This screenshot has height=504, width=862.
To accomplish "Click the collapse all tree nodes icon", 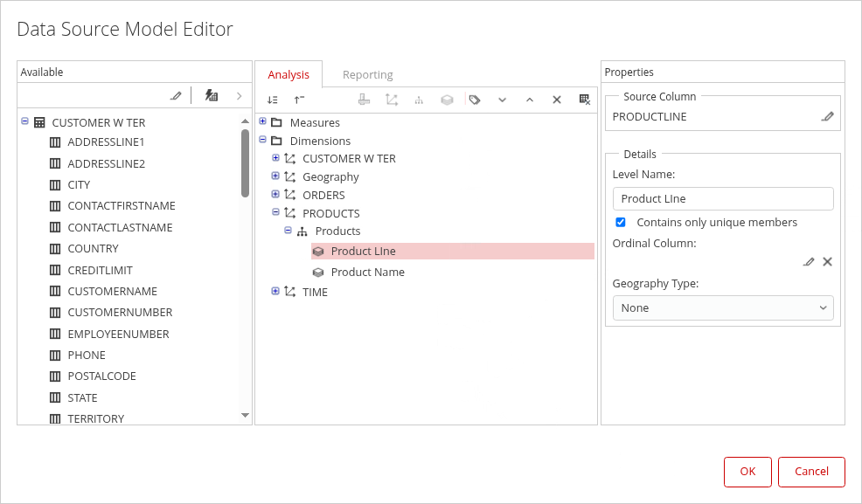I will tap(299, 100).
